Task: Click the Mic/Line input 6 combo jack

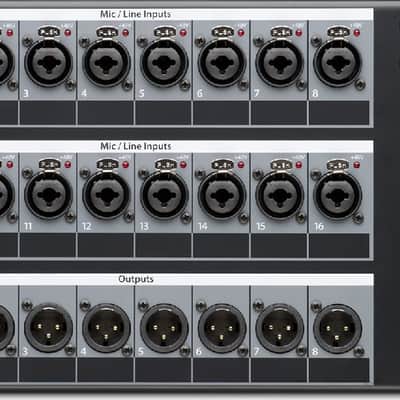Action: coord(222,63)
